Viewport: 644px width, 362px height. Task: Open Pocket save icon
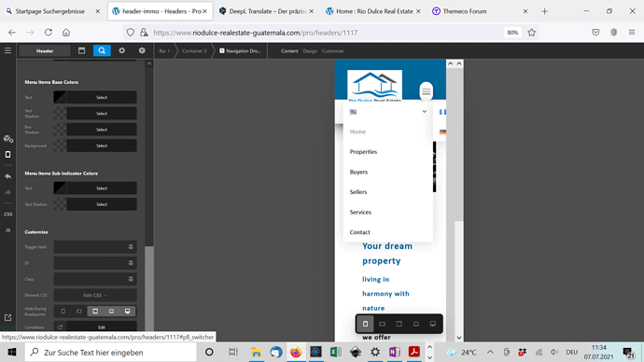[x=595, y=33]
